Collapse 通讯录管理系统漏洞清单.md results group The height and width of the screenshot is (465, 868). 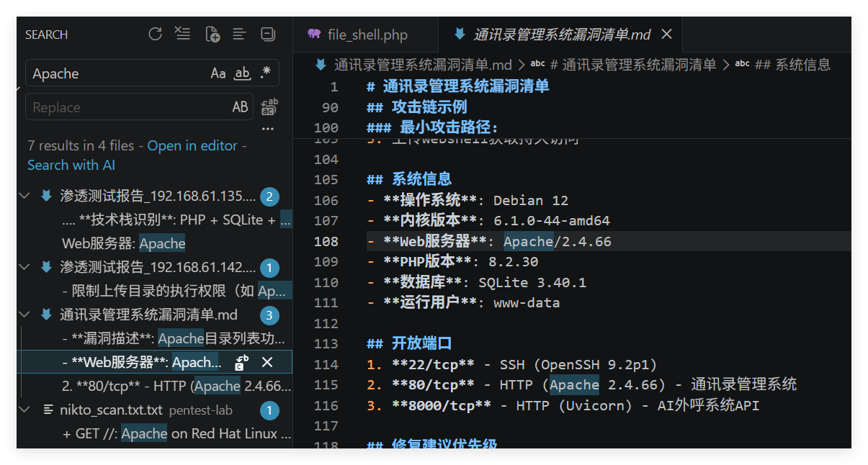tap(24, 315)
